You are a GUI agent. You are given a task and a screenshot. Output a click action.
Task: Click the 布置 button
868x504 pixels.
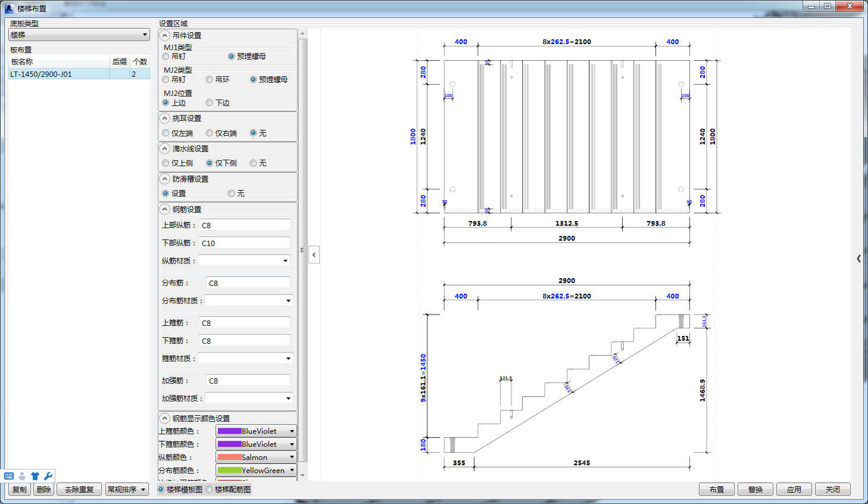[717, 490]
